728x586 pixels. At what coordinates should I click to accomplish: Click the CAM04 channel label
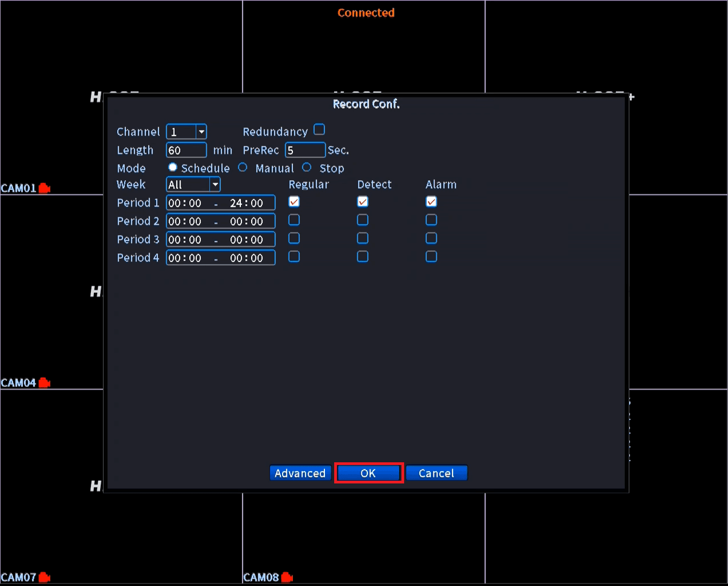[18, 383]
